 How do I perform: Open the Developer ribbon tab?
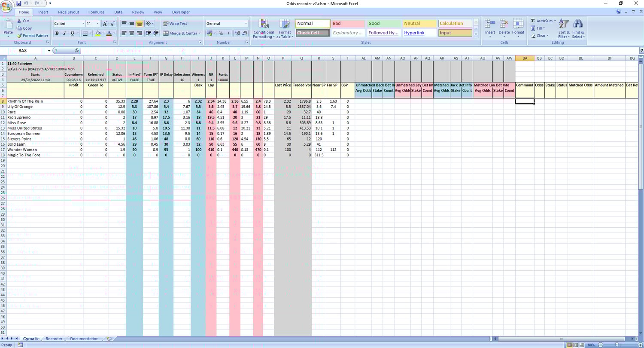[181, 12]
